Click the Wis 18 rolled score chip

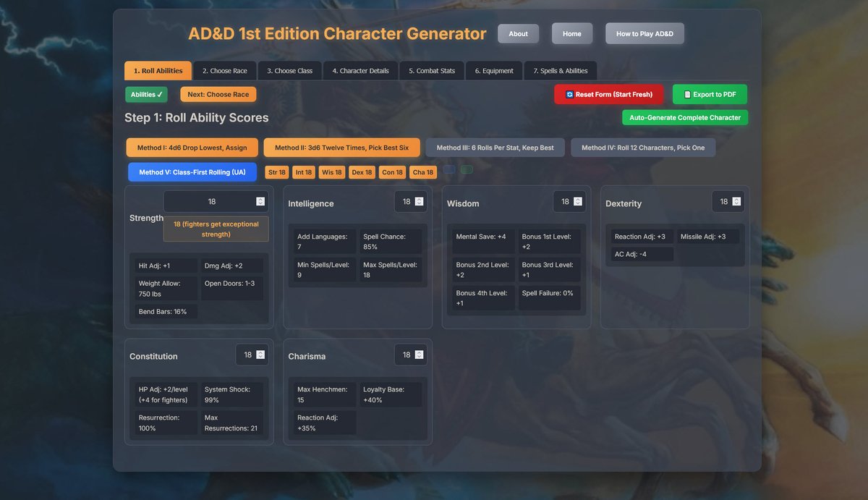(332, 172)
